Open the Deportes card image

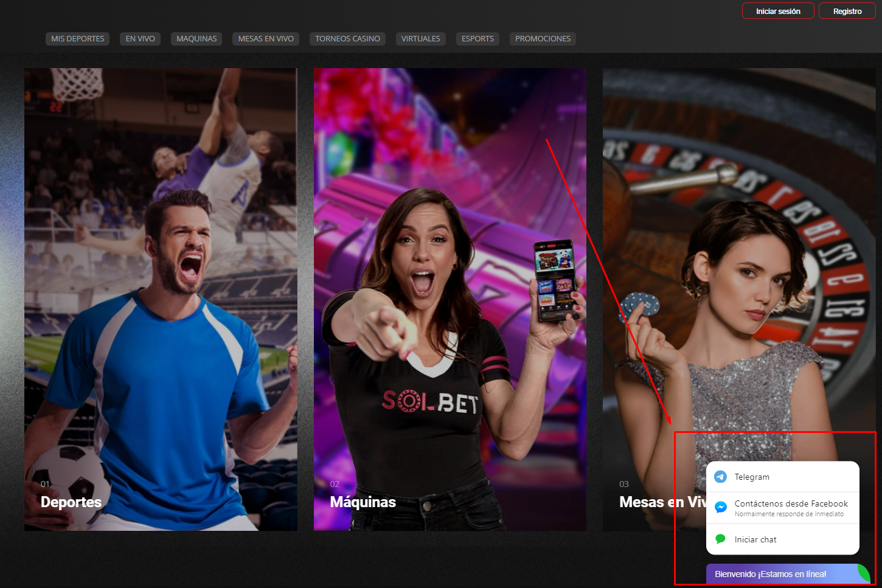click(x=161, y=299)
